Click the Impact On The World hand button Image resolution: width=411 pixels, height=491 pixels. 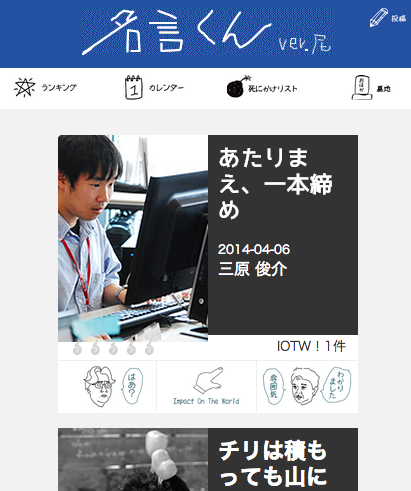coord(206,387)
